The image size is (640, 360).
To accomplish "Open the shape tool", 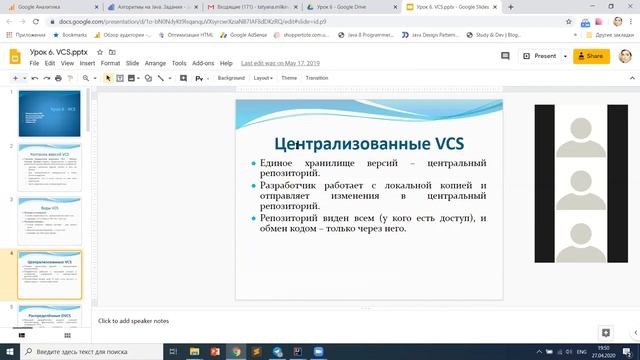I will [148, 78].
